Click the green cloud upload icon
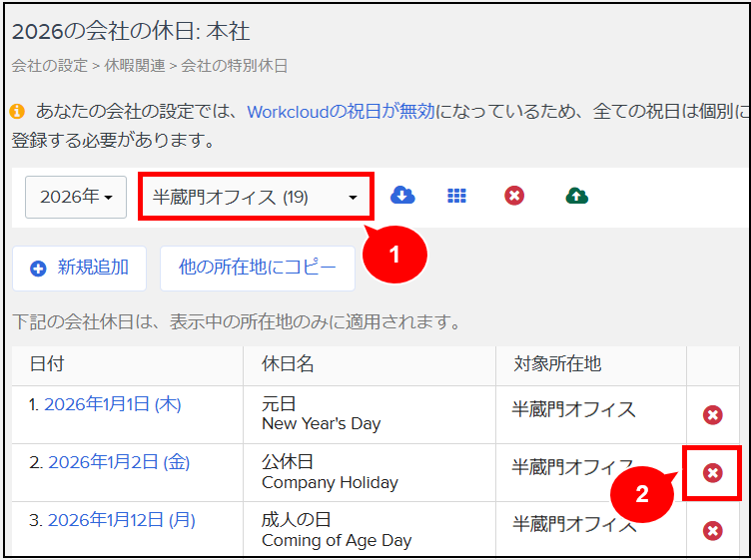 click(x=576, y=196)
